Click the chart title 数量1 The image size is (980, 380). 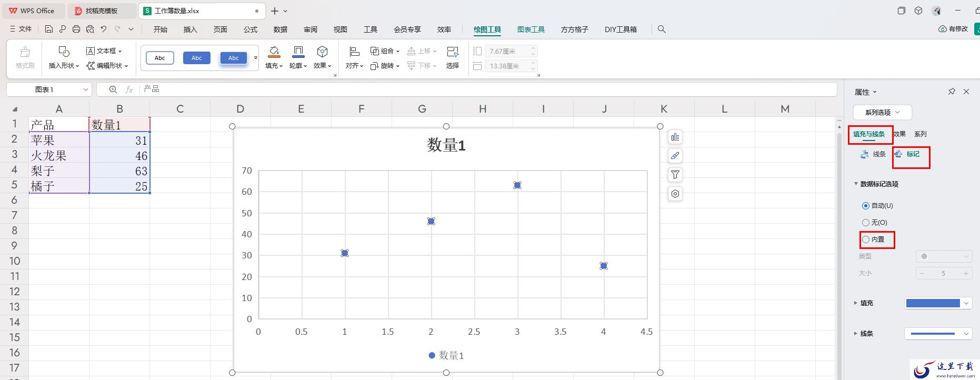tap(446, 145)
